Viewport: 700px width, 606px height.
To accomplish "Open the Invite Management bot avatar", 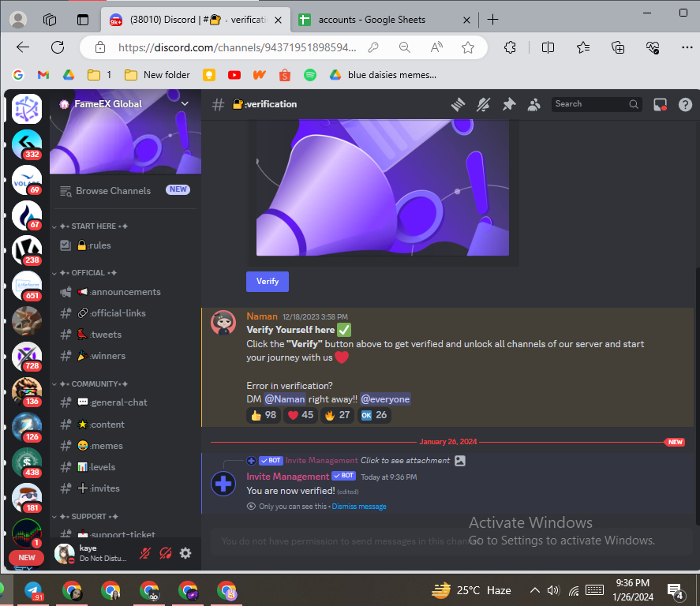I will (x=223, y=483).
